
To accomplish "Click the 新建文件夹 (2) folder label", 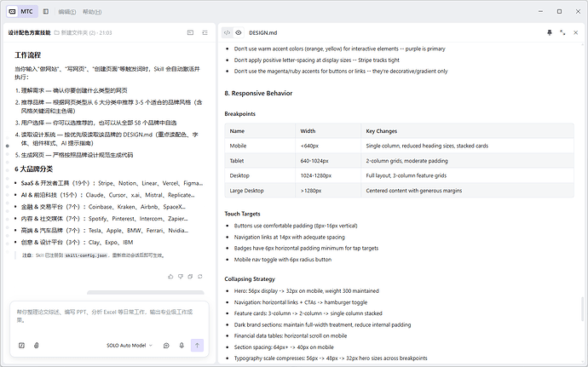I will (78, 33).
